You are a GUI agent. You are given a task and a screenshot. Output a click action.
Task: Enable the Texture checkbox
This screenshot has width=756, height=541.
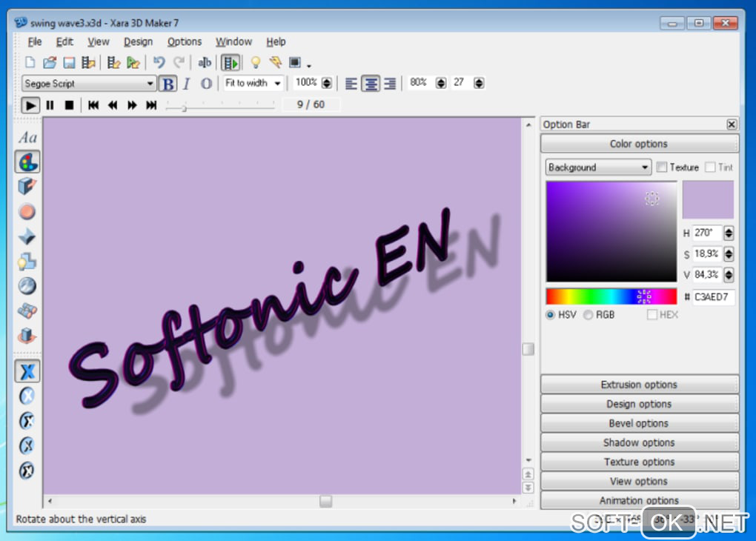[x=662, y=167]
